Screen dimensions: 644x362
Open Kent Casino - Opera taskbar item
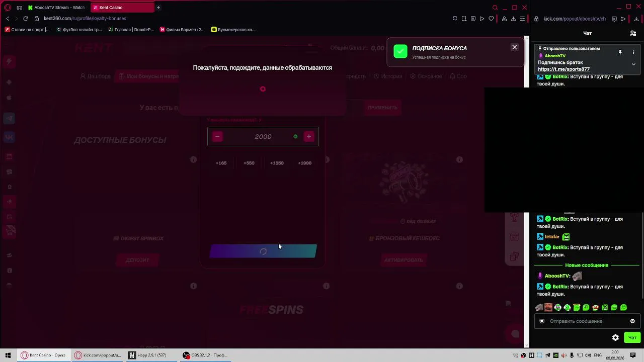[x=43, y=355]
